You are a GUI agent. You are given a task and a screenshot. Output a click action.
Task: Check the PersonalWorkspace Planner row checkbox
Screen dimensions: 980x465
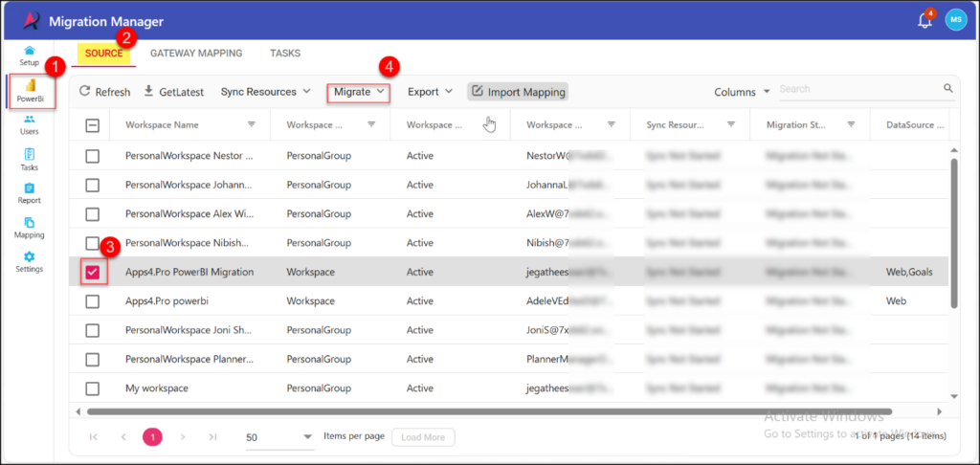92,359
